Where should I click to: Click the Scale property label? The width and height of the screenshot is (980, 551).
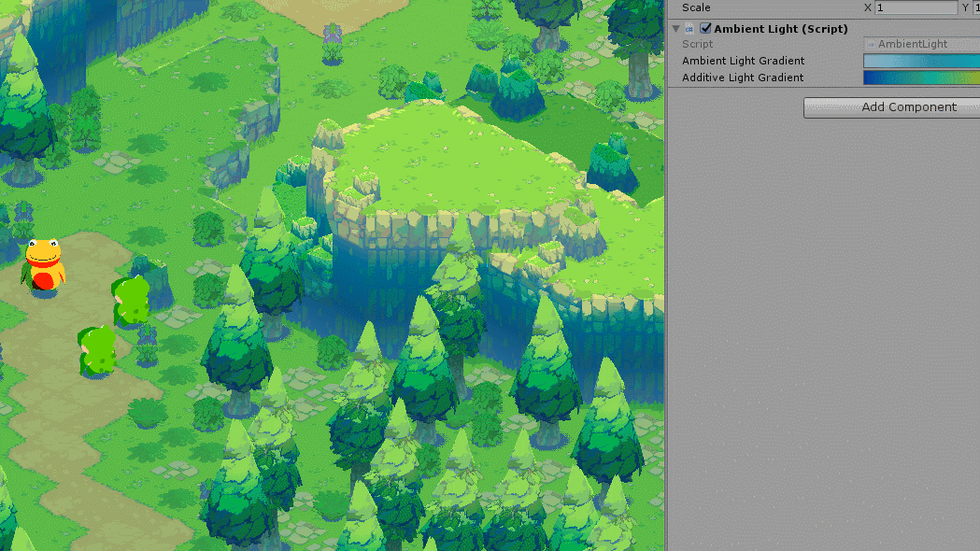(x=696, y=7)
